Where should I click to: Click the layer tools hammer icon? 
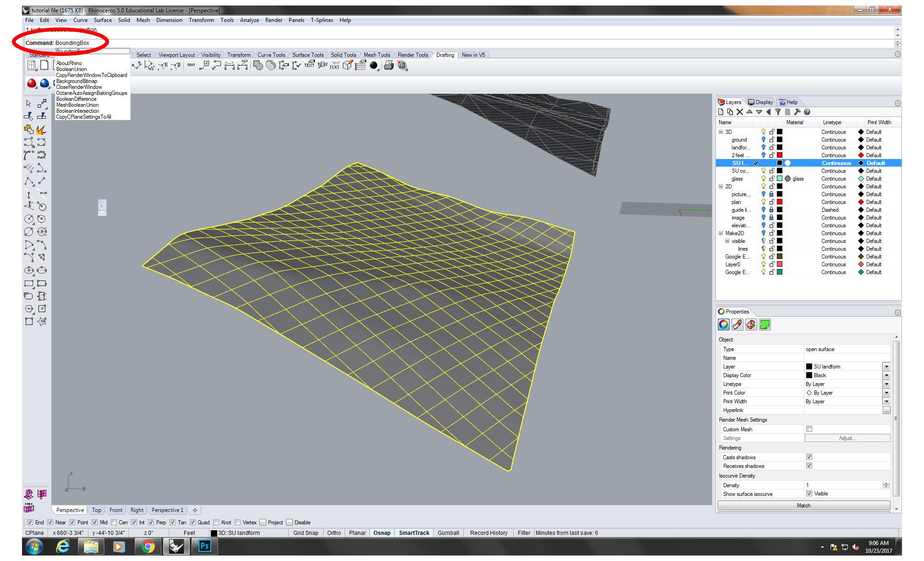coord(797,112)
